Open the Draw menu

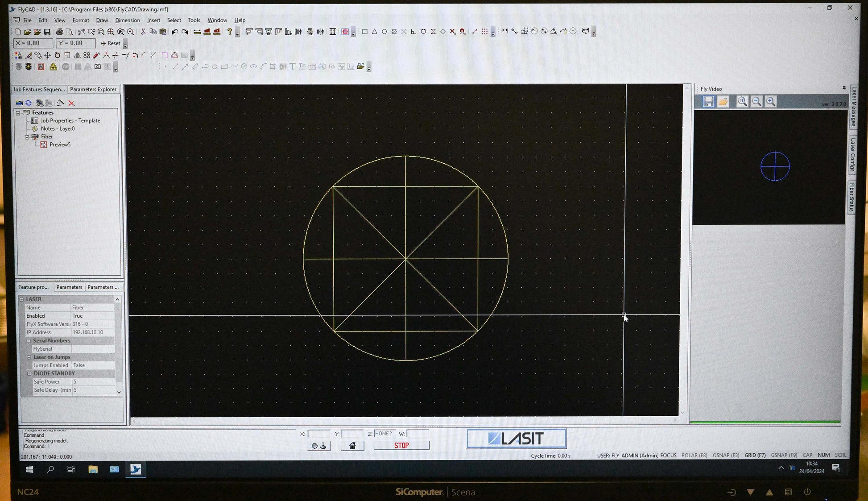pos(102,20)
